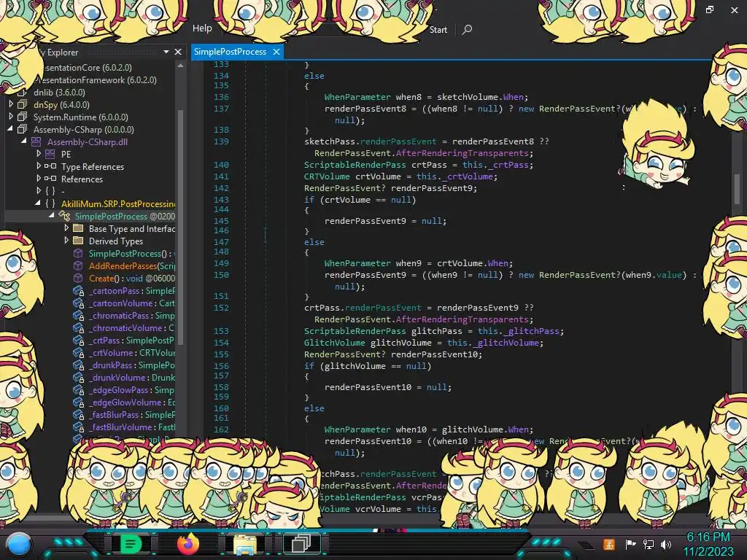747x560 pixels.
Task: Expand the Type References node
Action: point(39,166)
